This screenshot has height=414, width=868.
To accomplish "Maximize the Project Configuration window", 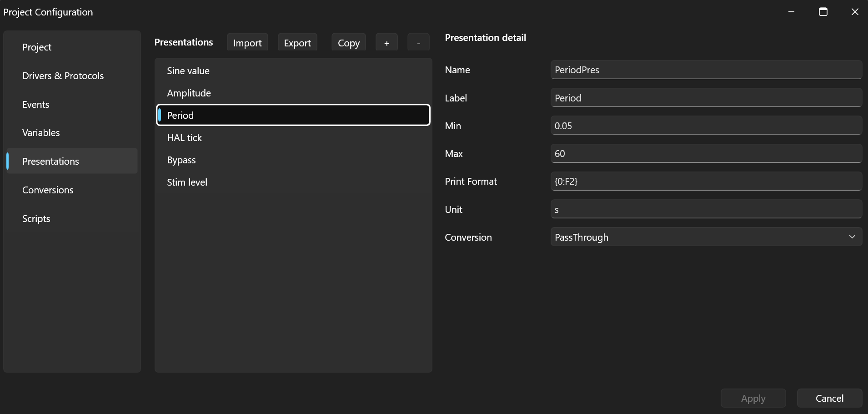I will [x=823, y=12].
